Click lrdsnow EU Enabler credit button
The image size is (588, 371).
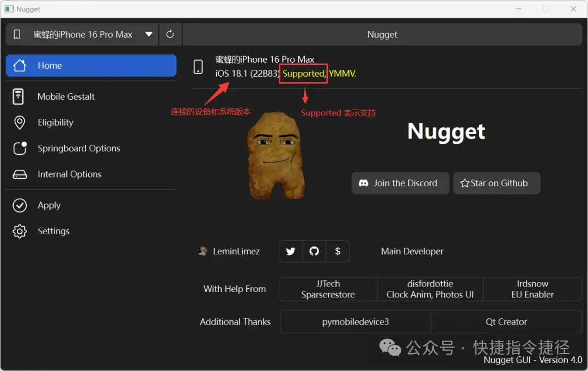tap(532, 289)
